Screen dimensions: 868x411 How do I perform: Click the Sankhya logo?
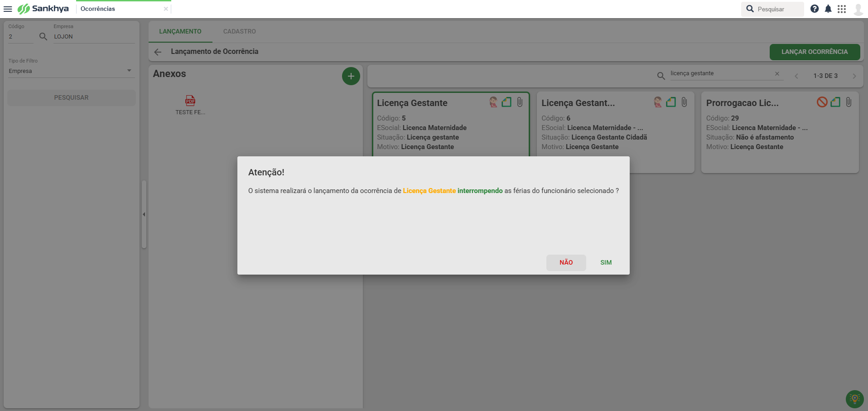click(x=43, y=9)
